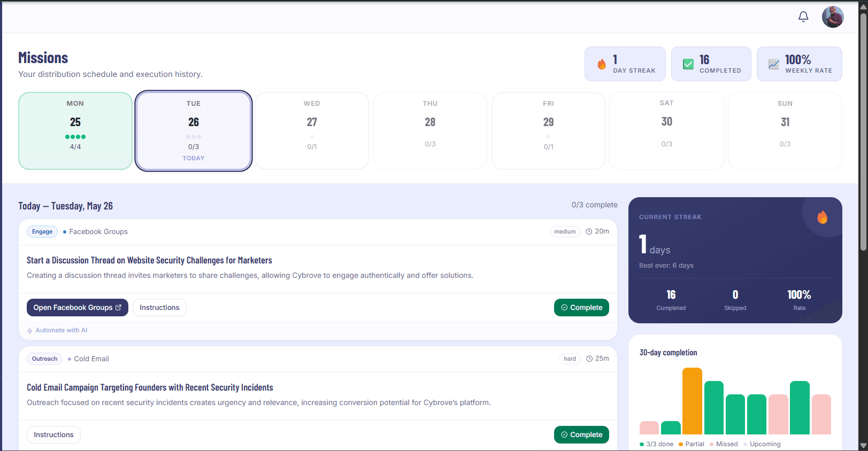Open Facebook Groups button
Viewport: 868px width, 451px height.
78,307
